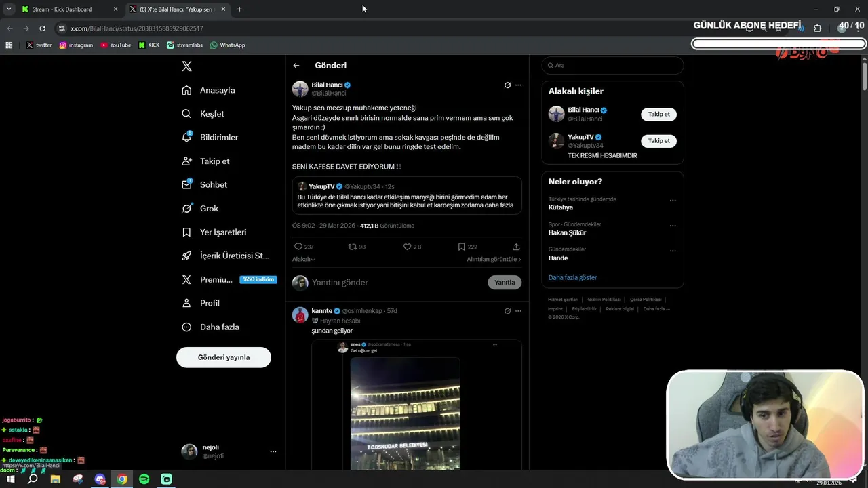Click Bilal Hancı avatar on post
Viewport: 868px width, 488px height.
tap(300, 89)
